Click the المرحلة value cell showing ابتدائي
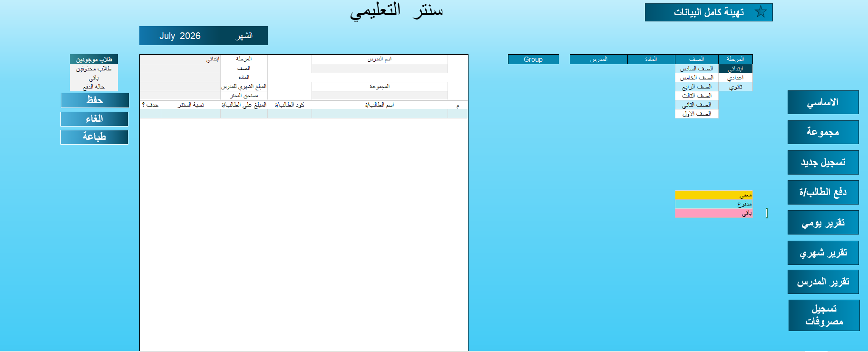Viewport: 868px width, 352px height. pos(180,59)
